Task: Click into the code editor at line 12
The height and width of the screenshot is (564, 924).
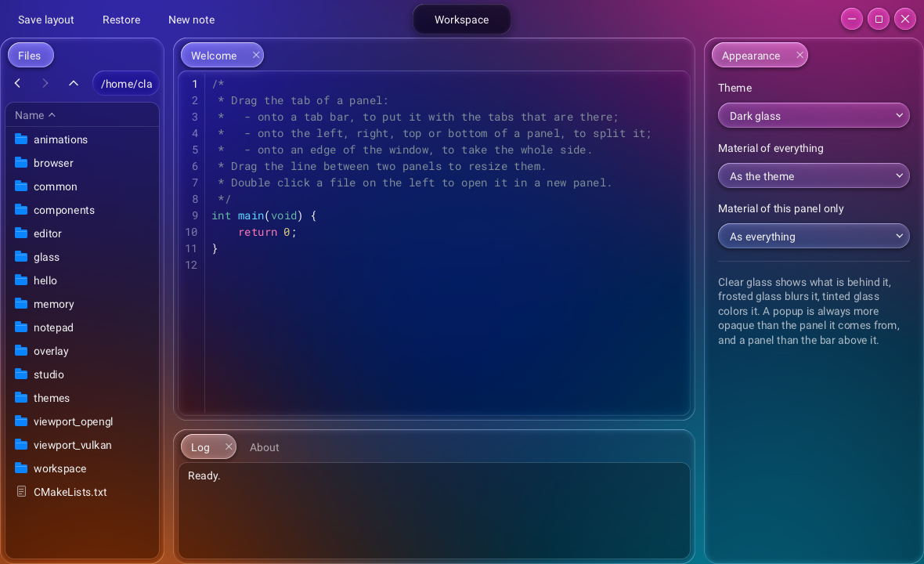Action: pos(446,265)
